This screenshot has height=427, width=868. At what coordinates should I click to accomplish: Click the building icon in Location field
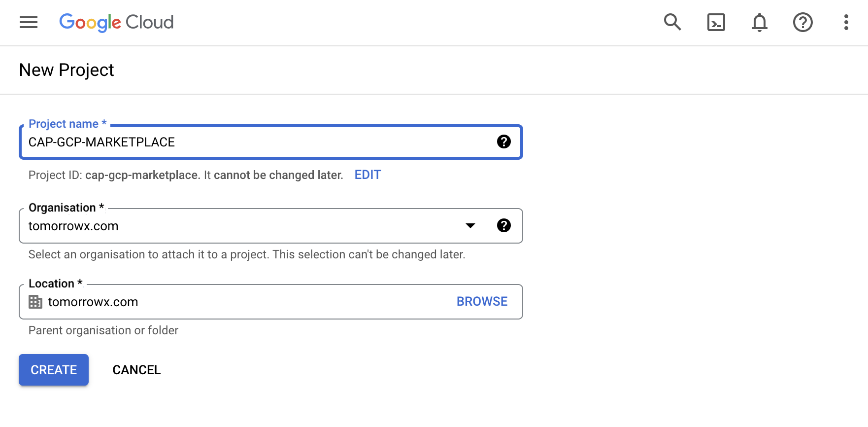[x=35, y=302]
